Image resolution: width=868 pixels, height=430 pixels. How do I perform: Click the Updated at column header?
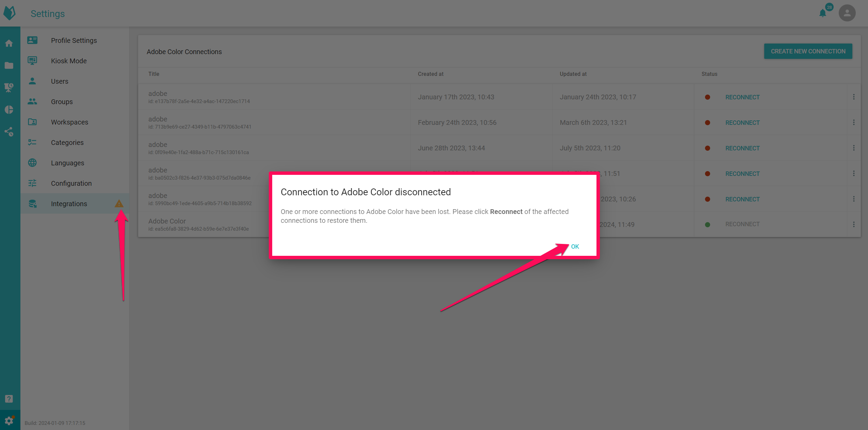573,74
